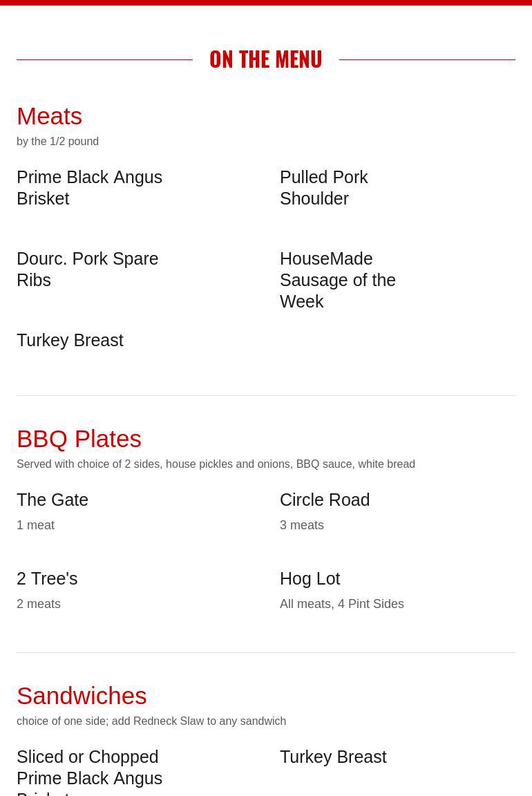The height and width of the screenshot is (796, 532).
Task: Click the BBQ Plates served-with description
Action: click(216, 464)
